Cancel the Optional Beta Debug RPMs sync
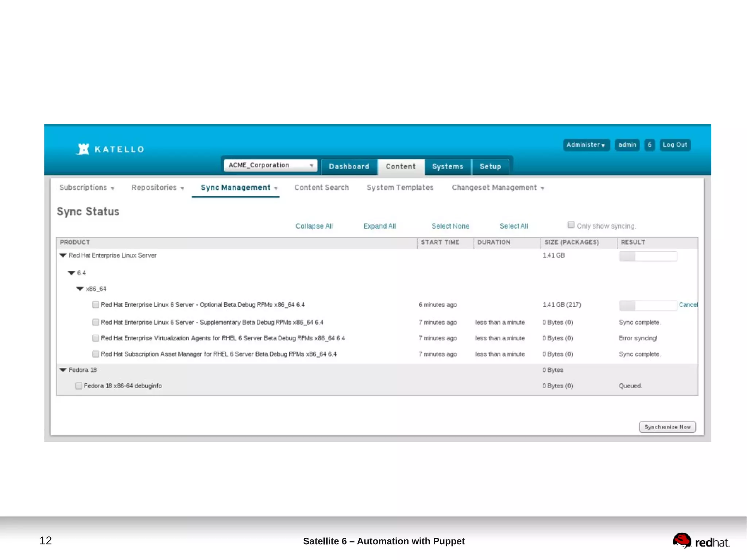 [x=688, y=305]
